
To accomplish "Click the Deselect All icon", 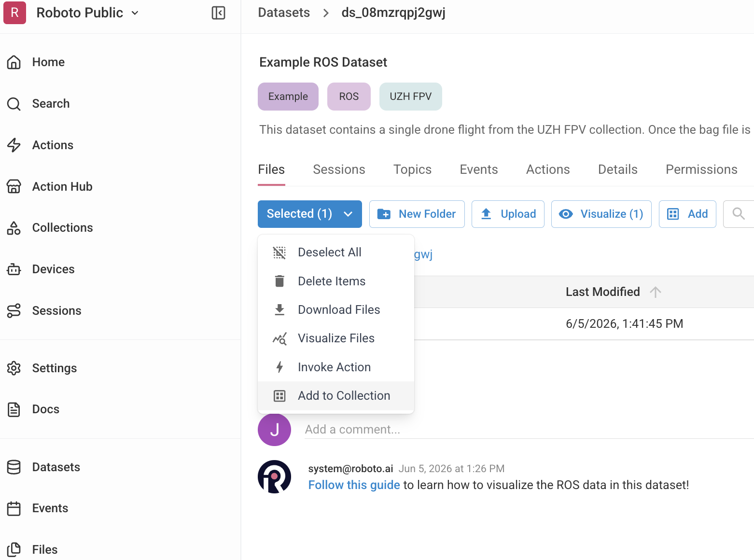I will 279,252.
